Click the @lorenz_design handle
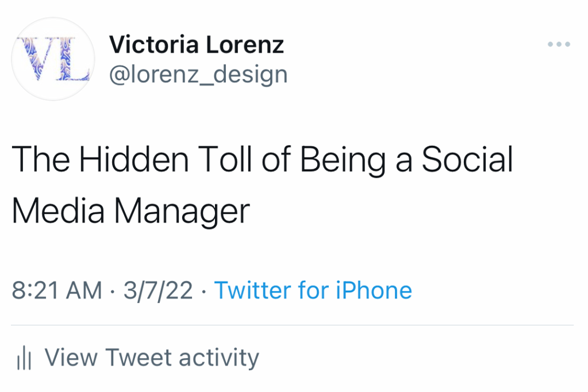 tap(198, 74)
